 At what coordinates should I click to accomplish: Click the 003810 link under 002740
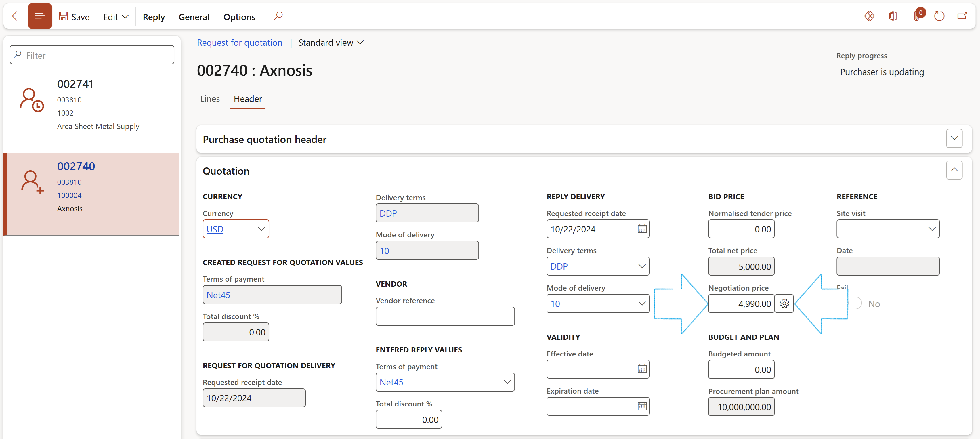click(69, 182)
